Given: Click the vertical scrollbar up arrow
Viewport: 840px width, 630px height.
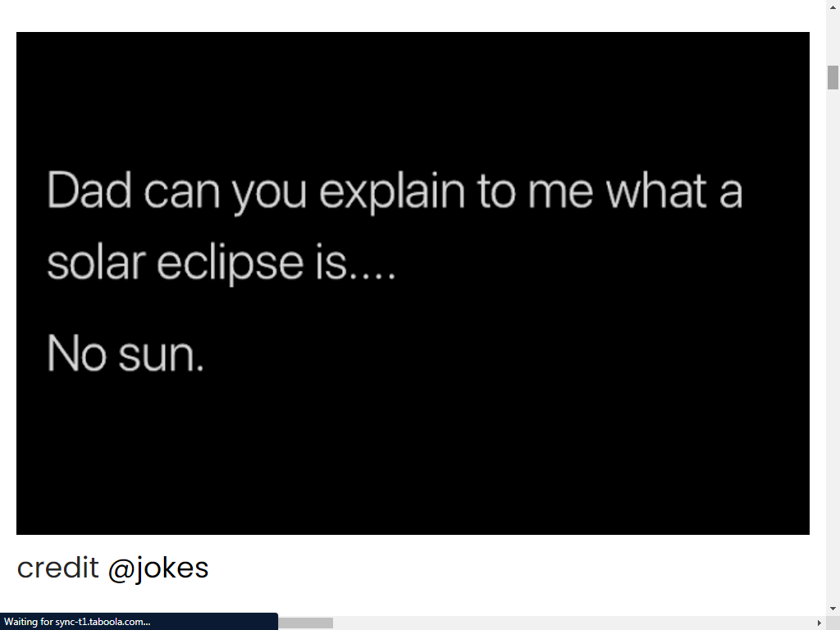Looking at the screenshot, I should [833, 7].
